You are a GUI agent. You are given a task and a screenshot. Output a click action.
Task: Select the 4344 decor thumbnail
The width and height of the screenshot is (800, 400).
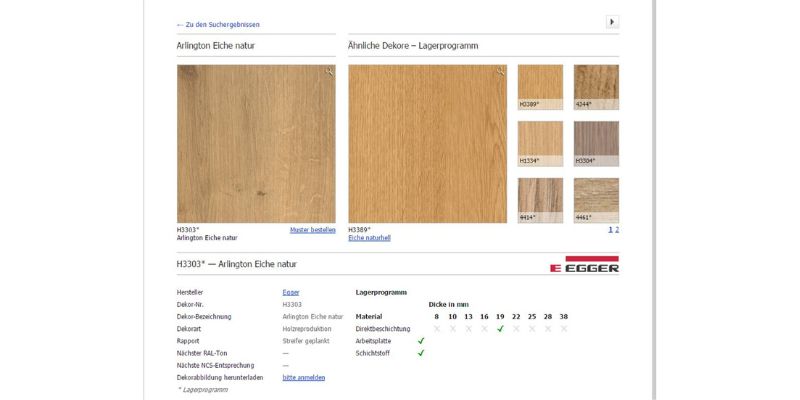pyautogui.click(x=596, y=86)
